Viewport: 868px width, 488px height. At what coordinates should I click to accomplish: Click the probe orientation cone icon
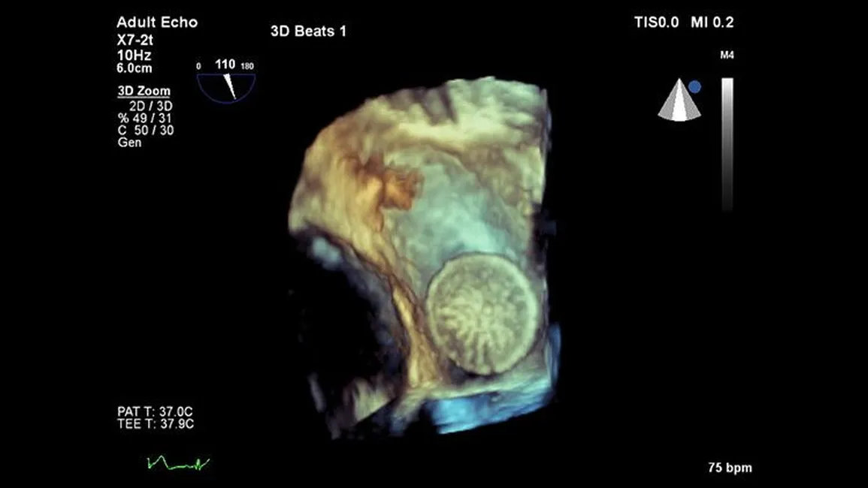click(679, 103)
